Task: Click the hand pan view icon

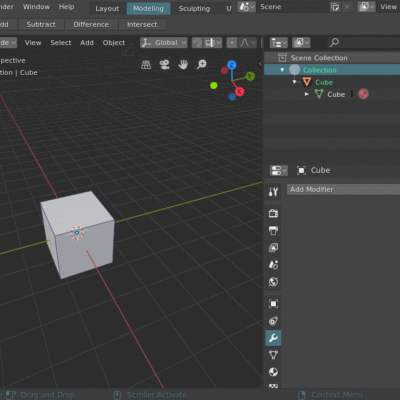Action: tap(183, 65)
